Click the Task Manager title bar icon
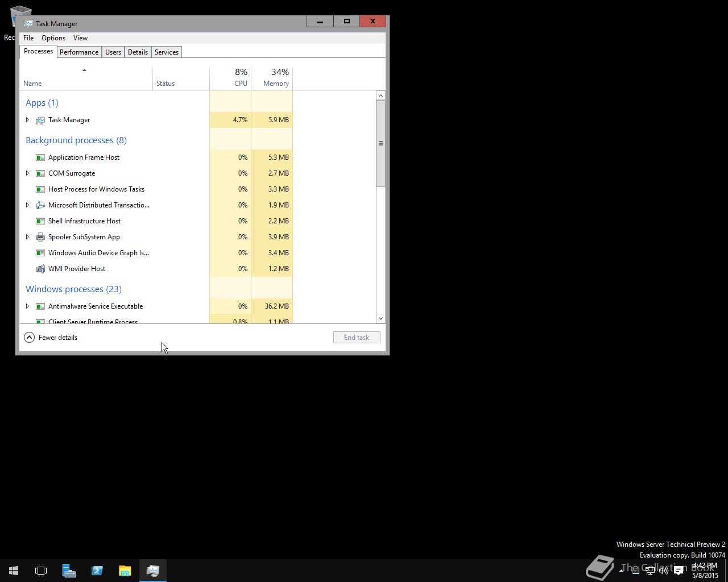 [x=28, y=23]
